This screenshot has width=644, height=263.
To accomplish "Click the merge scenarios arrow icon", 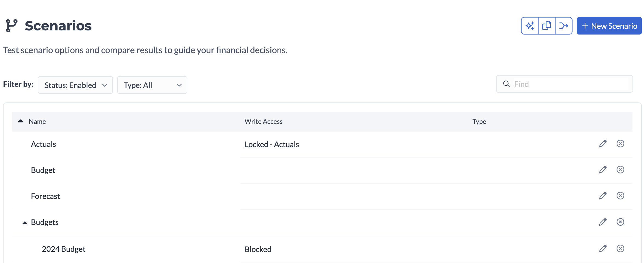I will pyautogui.click(x=564, y=26).
